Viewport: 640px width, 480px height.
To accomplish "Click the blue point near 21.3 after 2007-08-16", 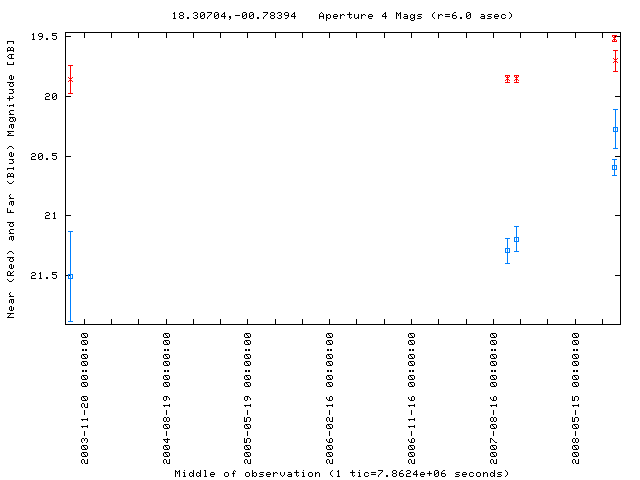I will pos(507,251).
